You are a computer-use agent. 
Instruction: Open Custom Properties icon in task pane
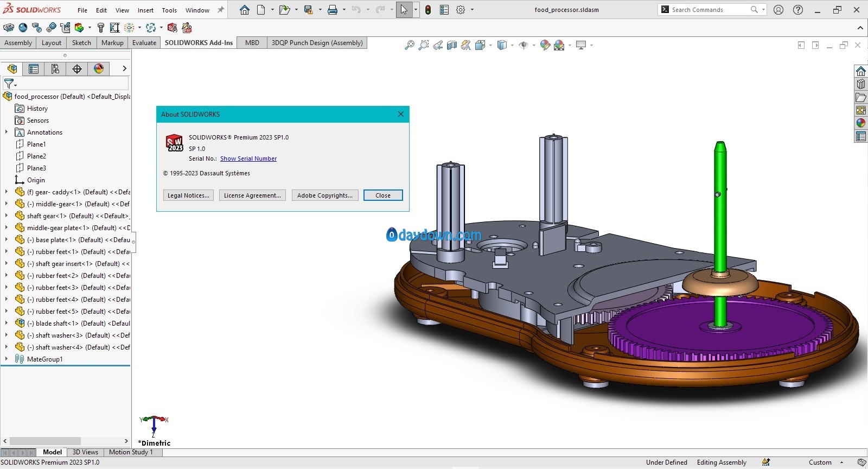coord(861,136)
